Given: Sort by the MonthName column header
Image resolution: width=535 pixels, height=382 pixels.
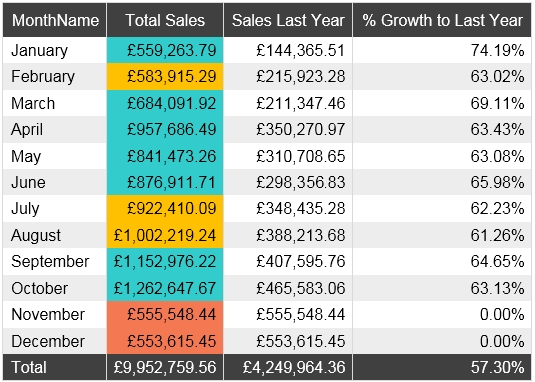Looking at the screenshot, I should (x=55, y=20).
